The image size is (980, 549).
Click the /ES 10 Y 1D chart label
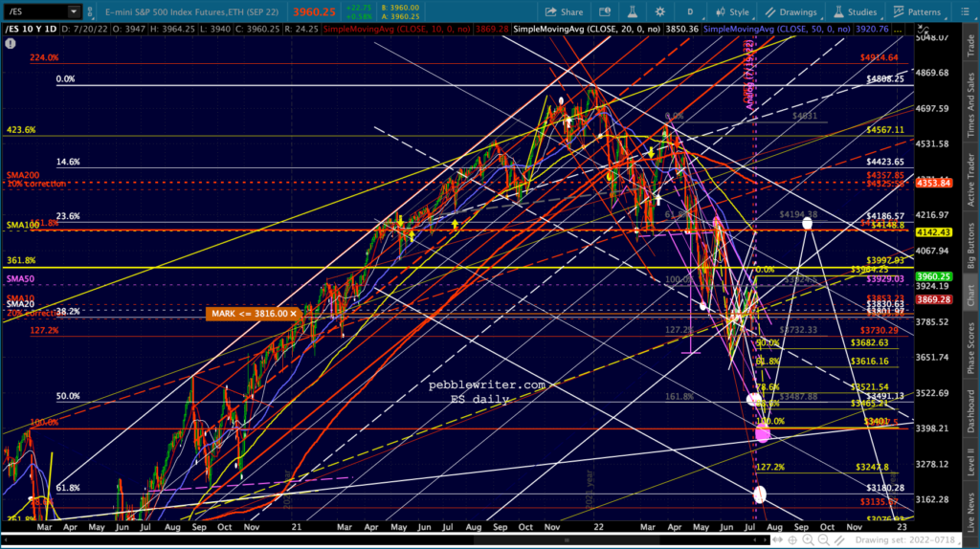tap(31, 30)
